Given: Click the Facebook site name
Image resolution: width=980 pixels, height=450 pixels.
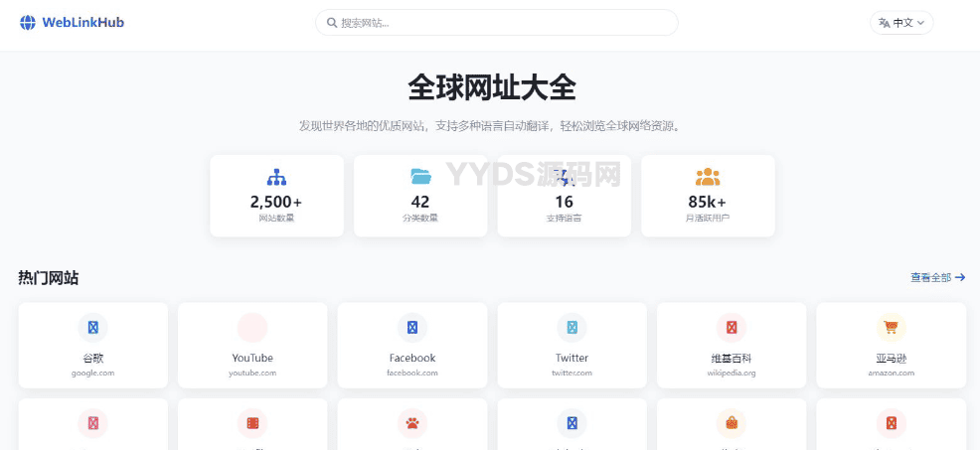Looking at the screenshot, I should (412, 359).
